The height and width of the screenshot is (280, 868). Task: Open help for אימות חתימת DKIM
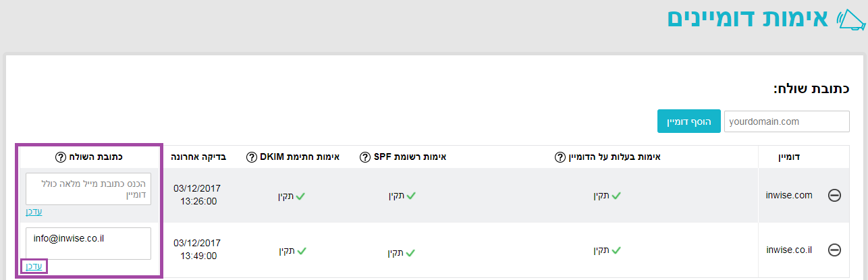(x=251, y=157)
